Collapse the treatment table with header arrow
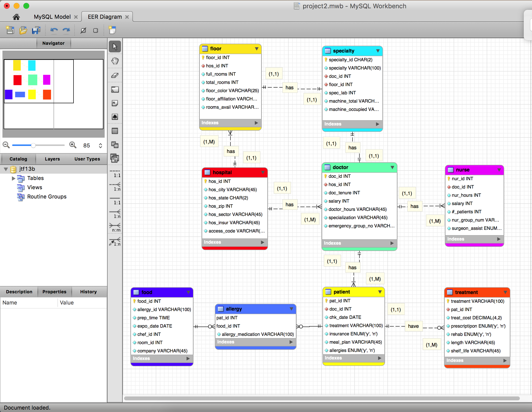Image resolution: width=532 pixels, height=412 pixels. tap(505, 292)
